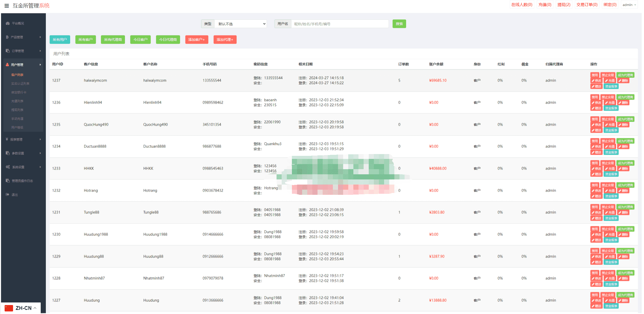The image size is (644, 314).
Task: Open the 订单管理 sidebar icon
Action: (8, 51)
